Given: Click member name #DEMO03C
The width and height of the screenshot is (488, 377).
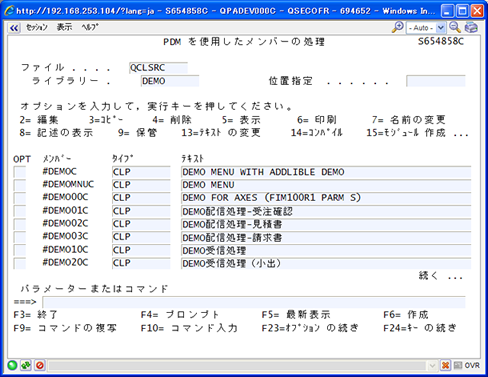Looking at the screenshot, I should click(x=65, y=236).
